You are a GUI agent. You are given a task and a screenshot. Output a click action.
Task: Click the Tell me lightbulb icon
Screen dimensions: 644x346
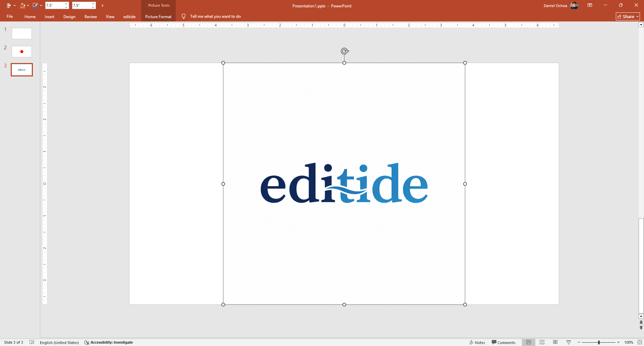(x=183, y=16)
